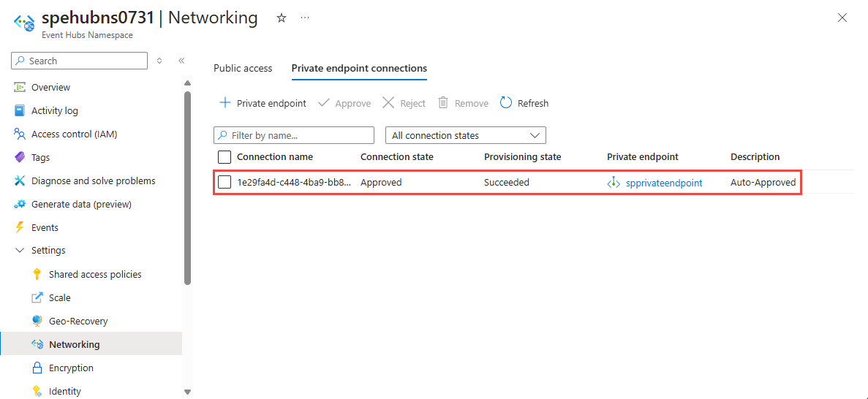
Task: Click the Encryption padlock icon
Action: [x=37, y=368]
